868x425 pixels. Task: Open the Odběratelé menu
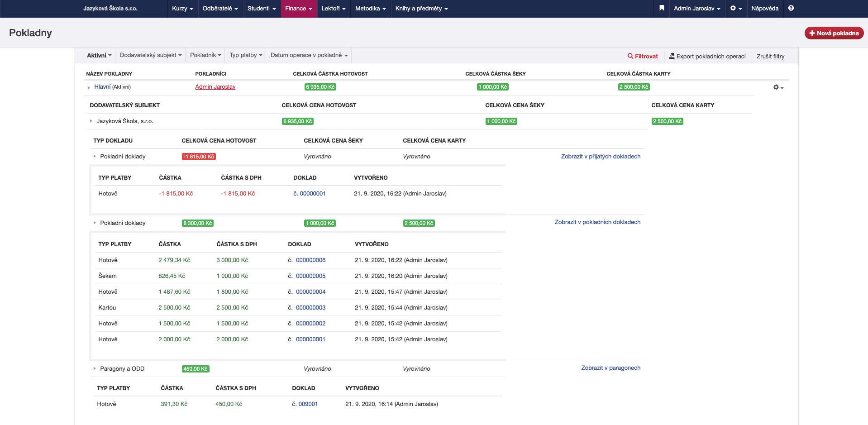[220, 9]
